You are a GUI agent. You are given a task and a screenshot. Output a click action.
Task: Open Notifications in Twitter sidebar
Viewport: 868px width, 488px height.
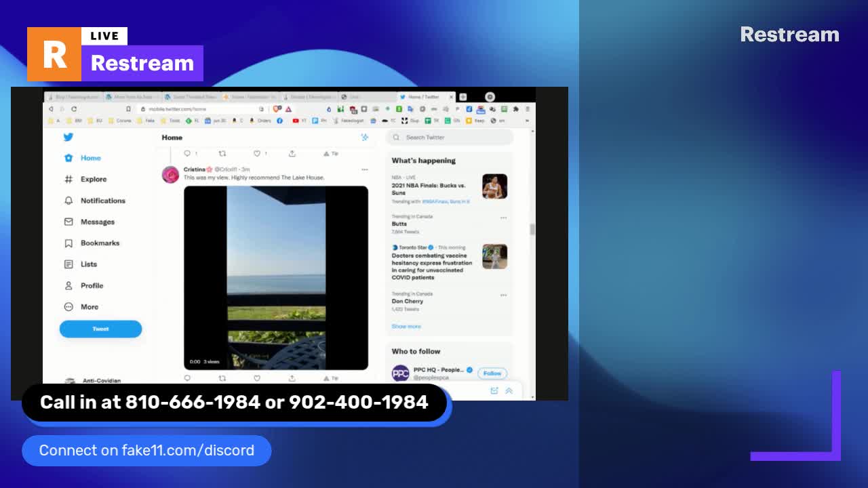coord(94,201)
